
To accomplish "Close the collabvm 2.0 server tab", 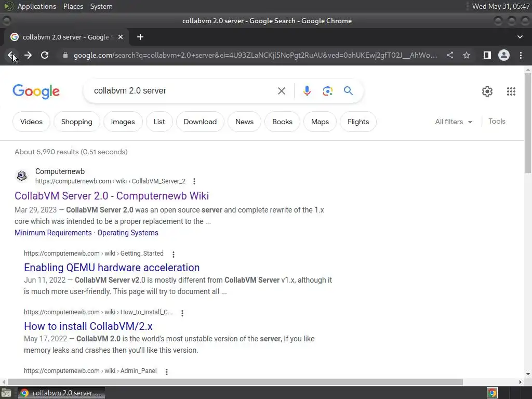I will tap(121, 37).
